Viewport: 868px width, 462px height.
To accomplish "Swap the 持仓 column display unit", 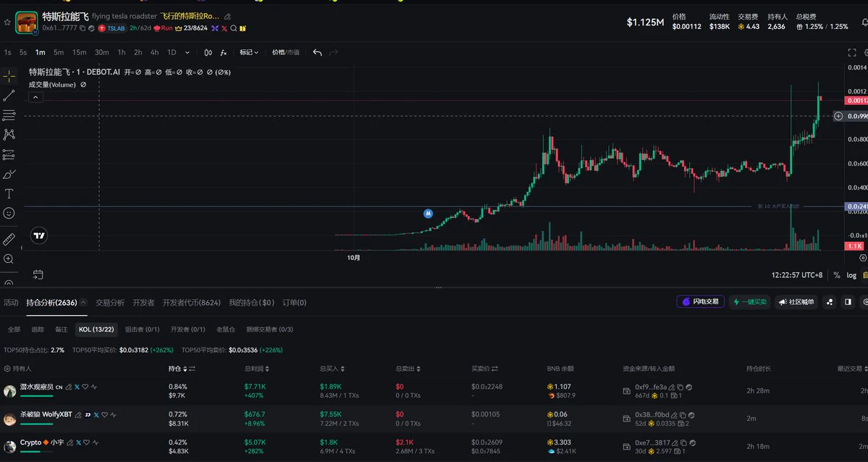I will [192, 369].
